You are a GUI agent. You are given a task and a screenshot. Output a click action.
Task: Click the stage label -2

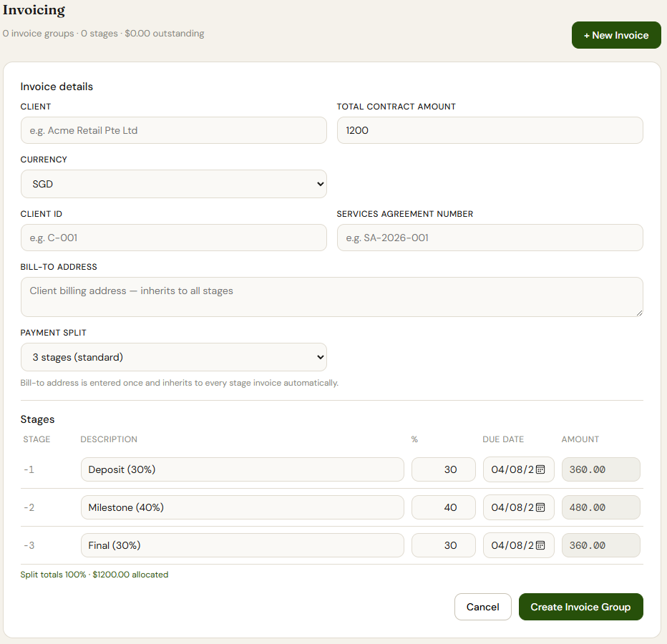[x=29, y=507]
